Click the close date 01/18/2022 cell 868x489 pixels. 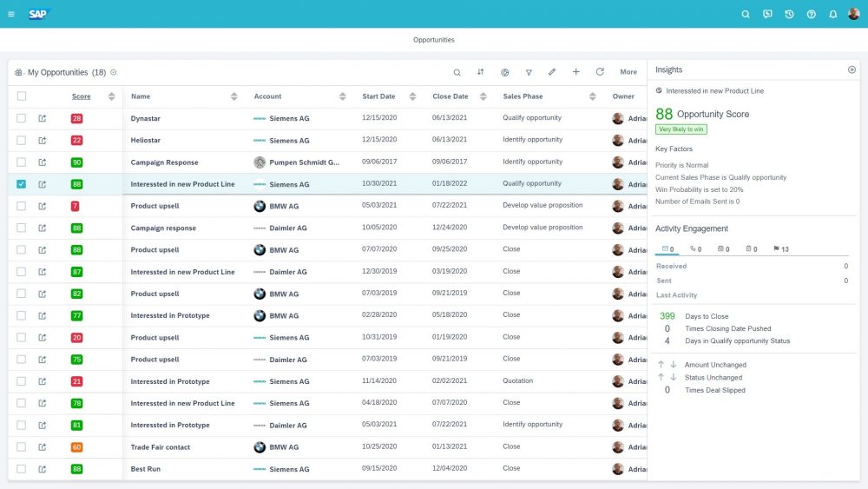click(x=450, y=183)
